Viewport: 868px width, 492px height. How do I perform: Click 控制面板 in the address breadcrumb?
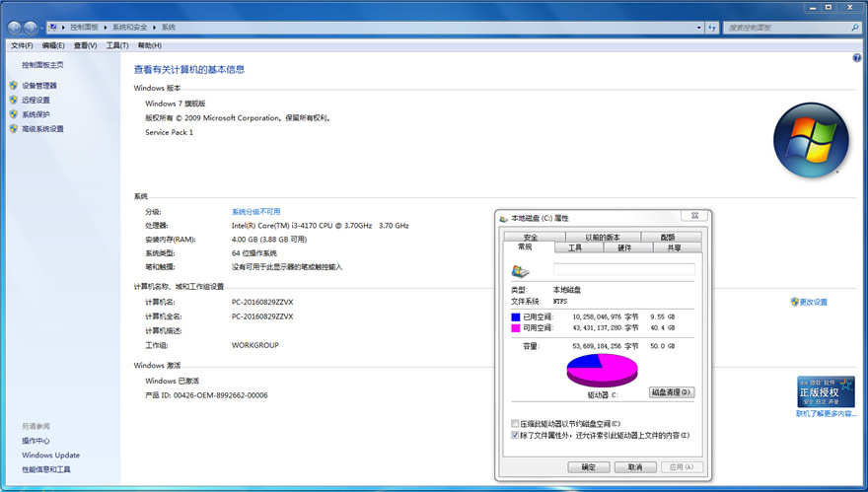point(84,28)
